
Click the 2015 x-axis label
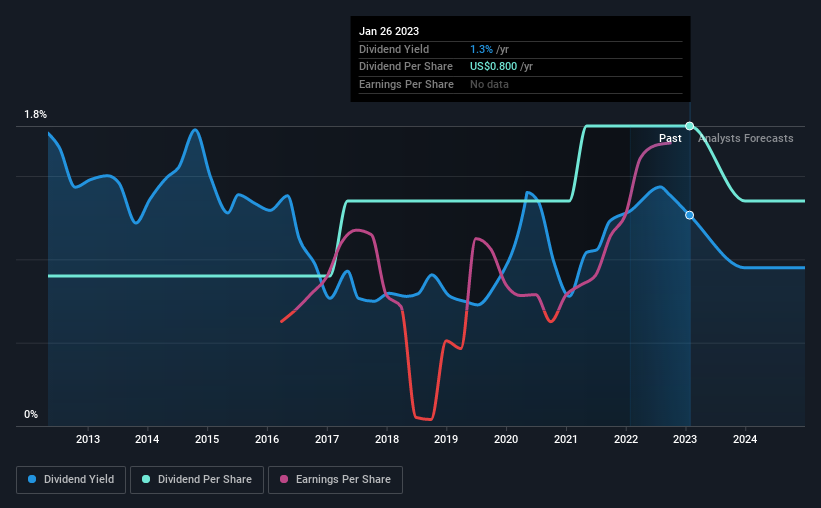(207, 439)
